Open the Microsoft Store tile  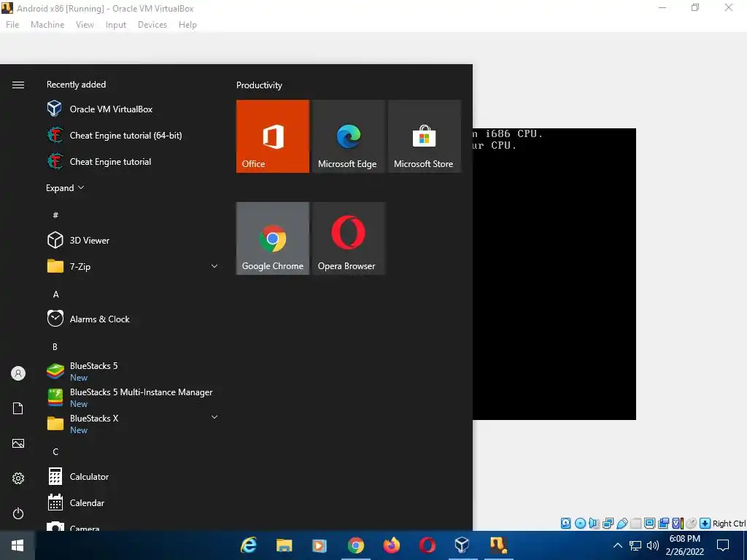pos(424,136)
